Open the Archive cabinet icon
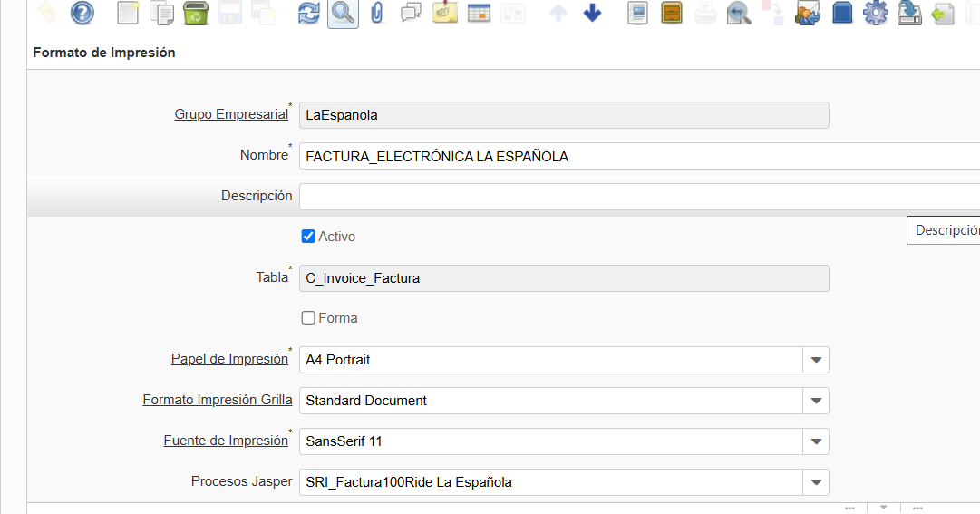Screen dimensions: 980x514 pos(672,14)
